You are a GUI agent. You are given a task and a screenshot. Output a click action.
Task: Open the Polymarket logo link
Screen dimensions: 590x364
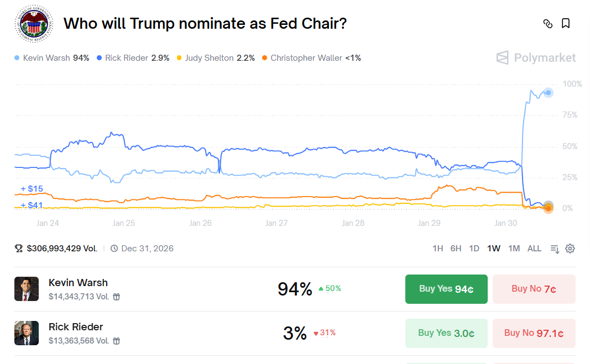click(x=535, y=57)
